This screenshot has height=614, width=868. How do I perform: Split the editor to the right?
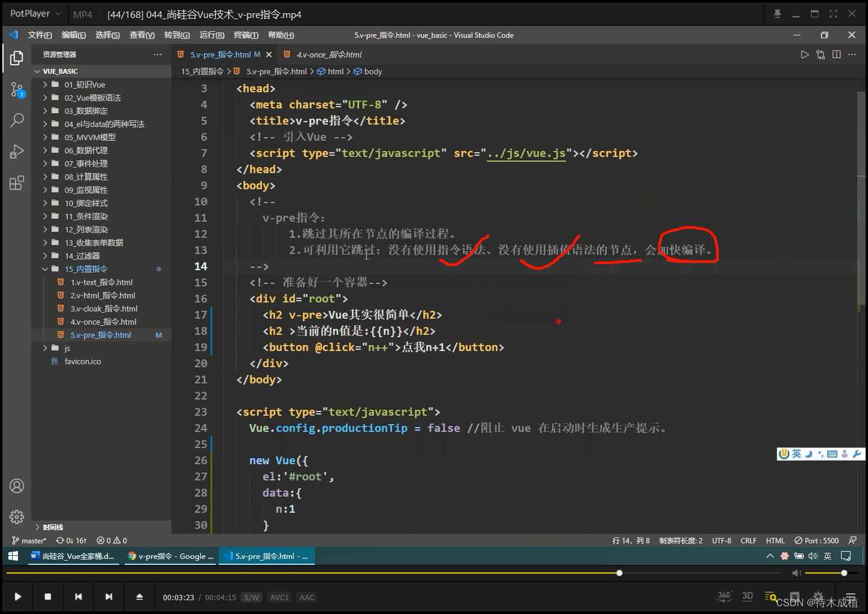(x=836, y=55)
